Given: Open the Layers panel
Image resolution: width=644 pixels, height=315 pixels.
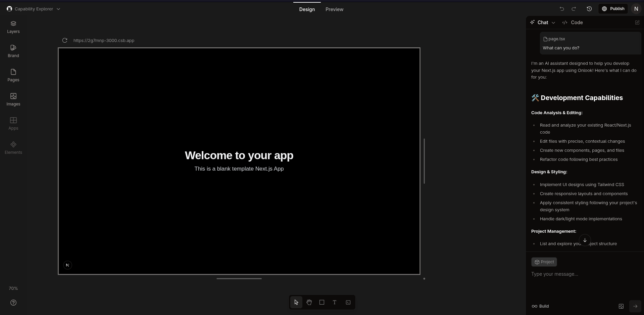Looking at the screenshot, I should coord(13,27).
